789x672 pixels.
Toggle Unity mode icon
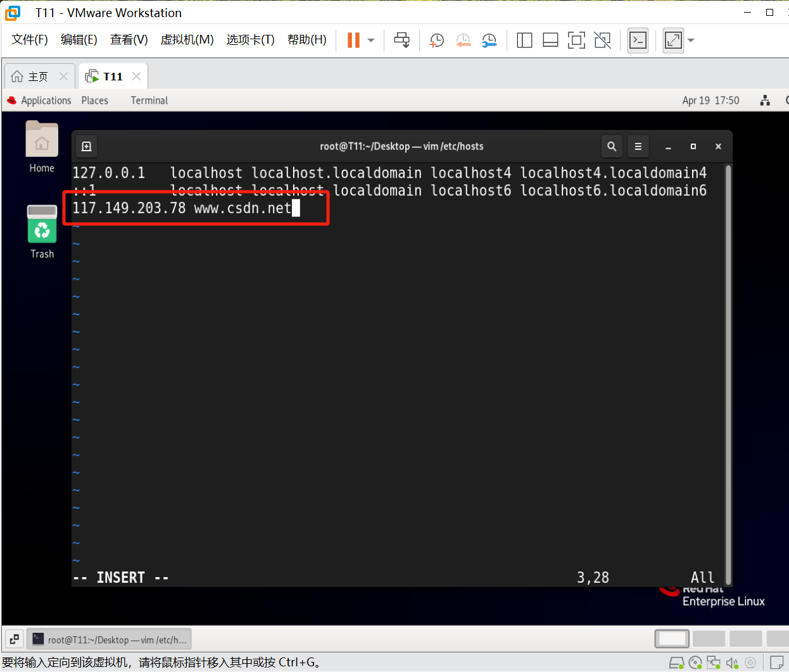pyautogui.click(x=603, y=40)
